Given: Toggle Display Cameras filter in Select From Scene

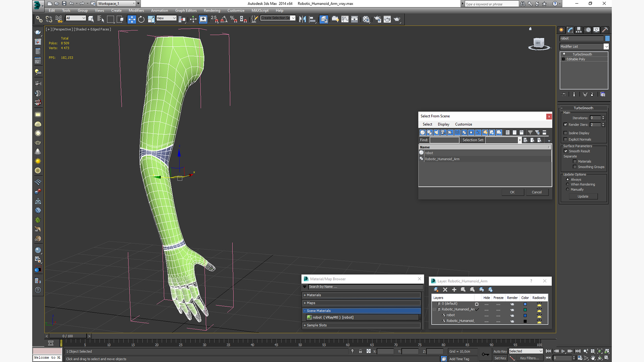Looking at the screenshot, I should tap(443, 132).
